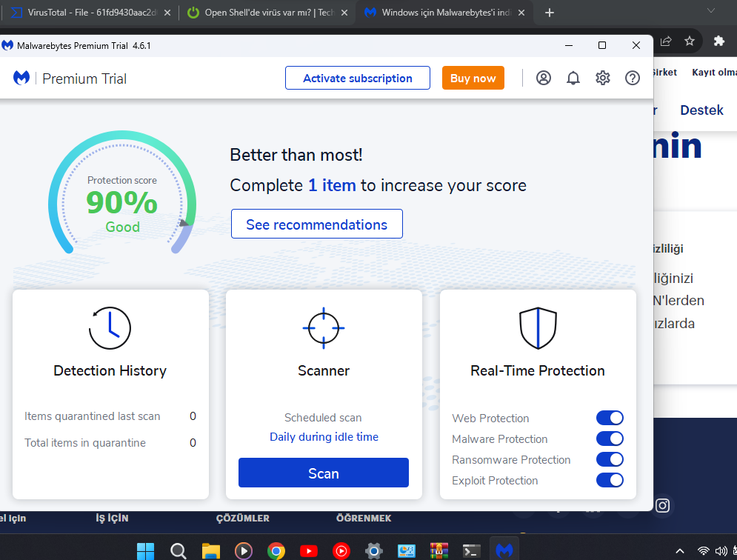Viewport: 737px width, 560px height.
Task: Open the Instagram icon in page footer
Action: (x=662, y=505)
